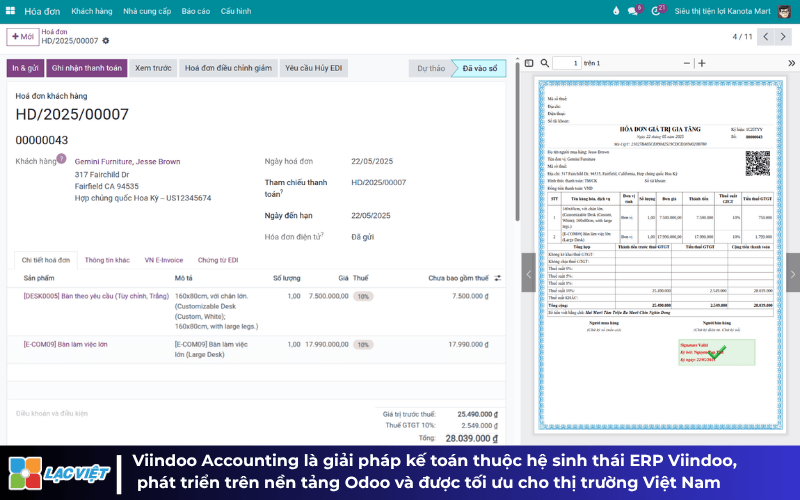The width and height of the screenshot is (800, 500).
Task: Open customer Gemini Furniture, Jesse Brown link
Action: pyautogui.click(x=128, y=162)
